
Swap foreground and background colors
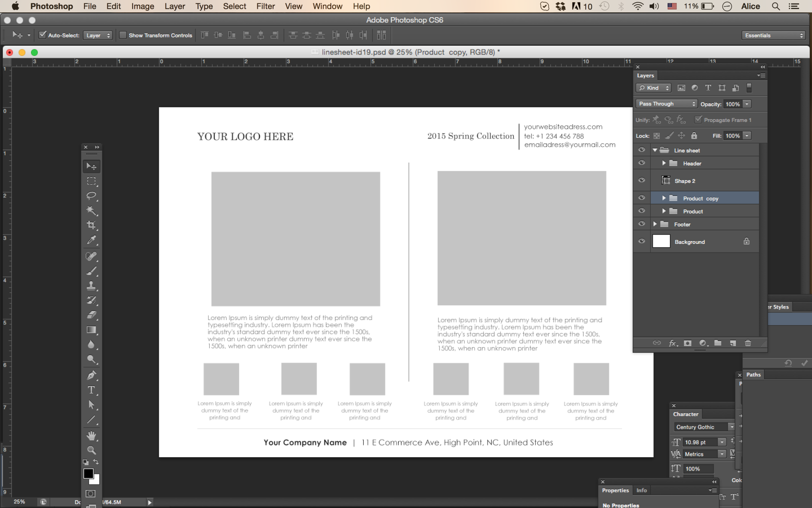click(x=96, y=462)
